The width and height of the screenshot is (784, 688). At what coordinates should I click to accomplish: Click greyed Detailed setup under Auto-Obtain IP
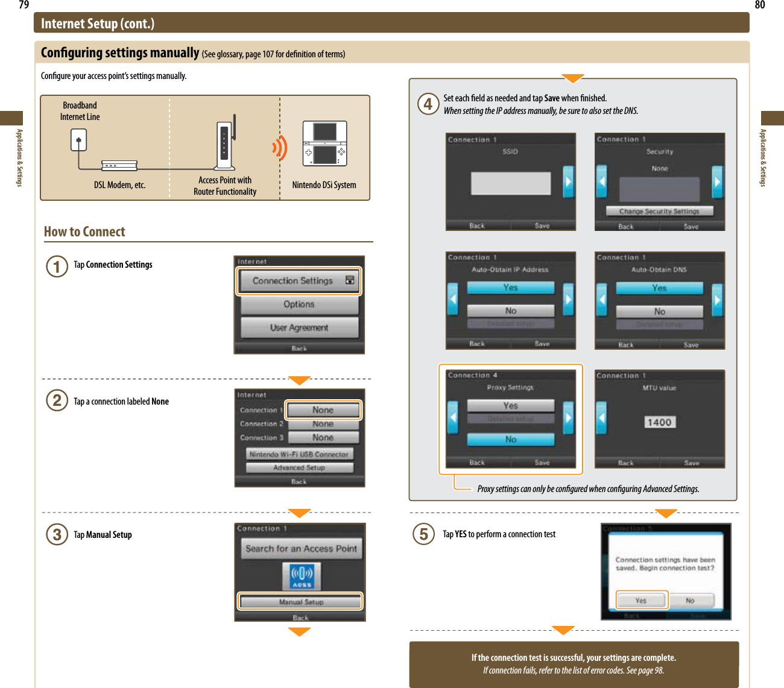click(511, 324)
